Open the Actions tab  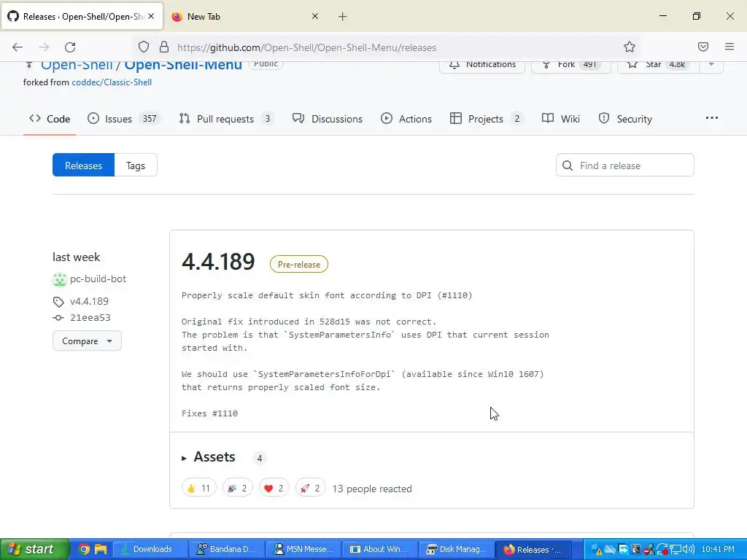406,119
